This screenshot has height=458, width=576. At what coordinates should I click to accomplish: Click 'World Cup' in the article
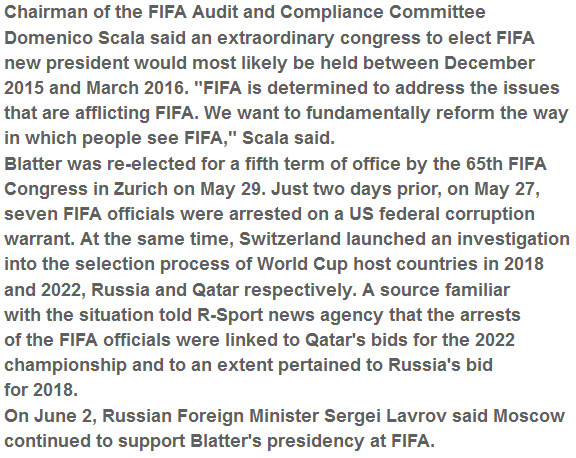(x=302, y=264)
